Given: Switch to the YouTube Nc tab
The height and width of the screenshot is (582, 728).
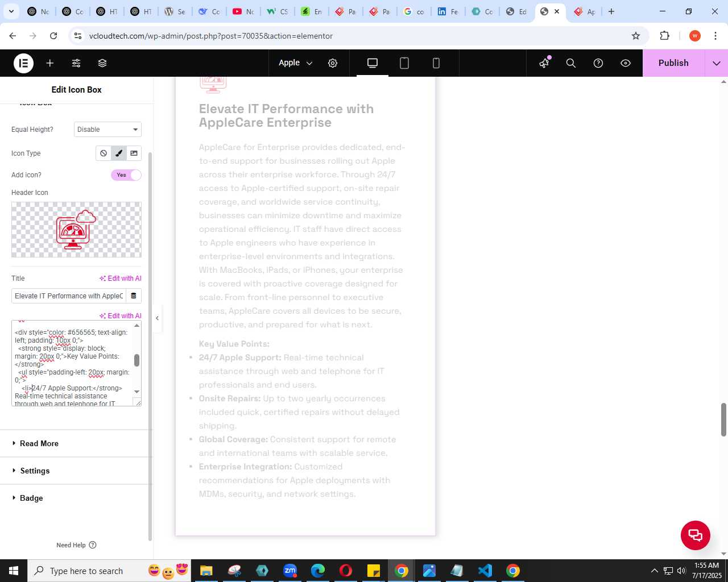Looking at the screenshot, I should (x=243, y=11).
